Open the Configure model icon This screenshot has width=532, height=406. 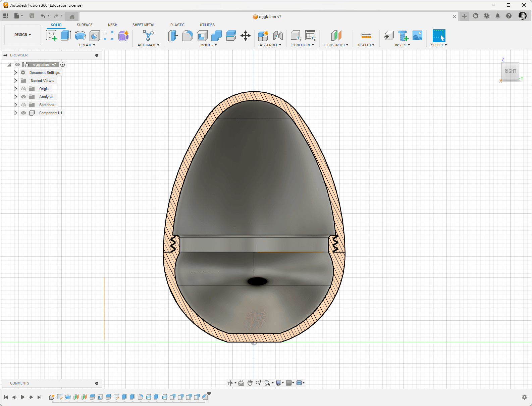(296, 35)
